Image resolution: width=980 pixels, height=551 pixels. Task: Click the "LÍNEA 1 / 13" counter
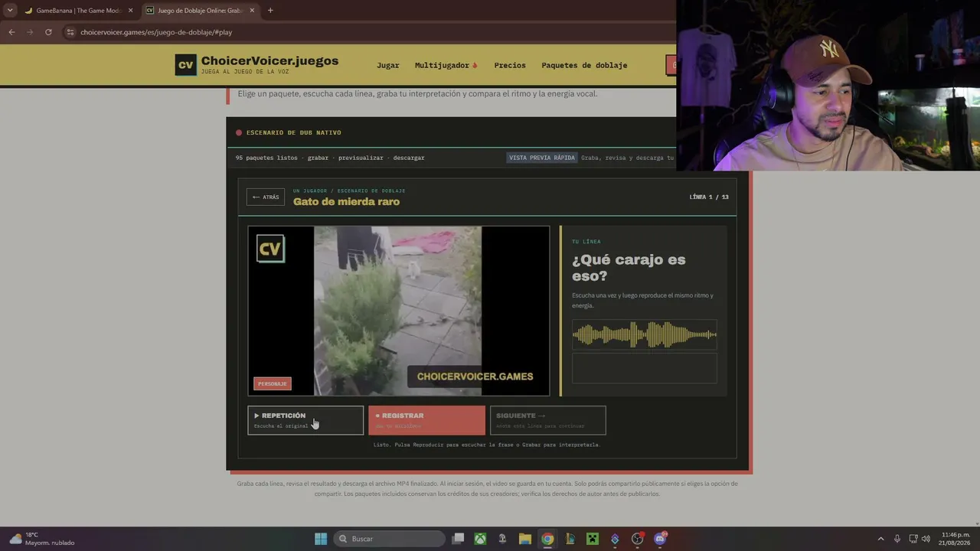tap(709, 197)
